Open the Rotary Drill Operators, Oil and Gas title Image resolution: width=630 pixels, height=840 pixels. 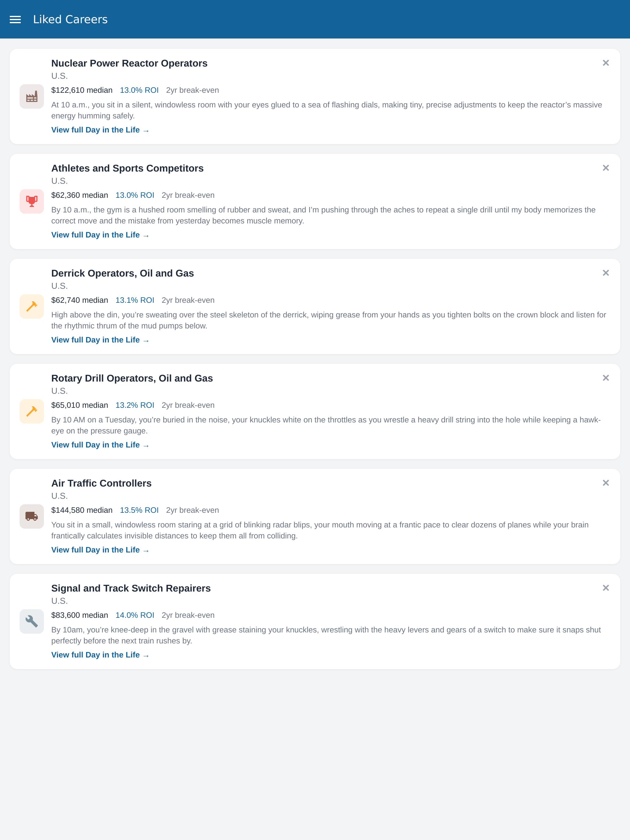click(132, 378)
